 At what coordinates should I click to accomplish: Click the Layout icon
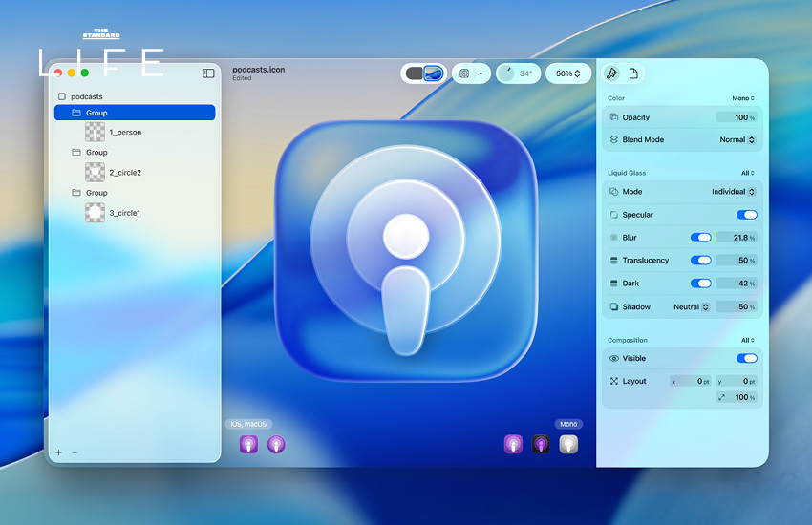pyautogui.click(x=613, y=381)
